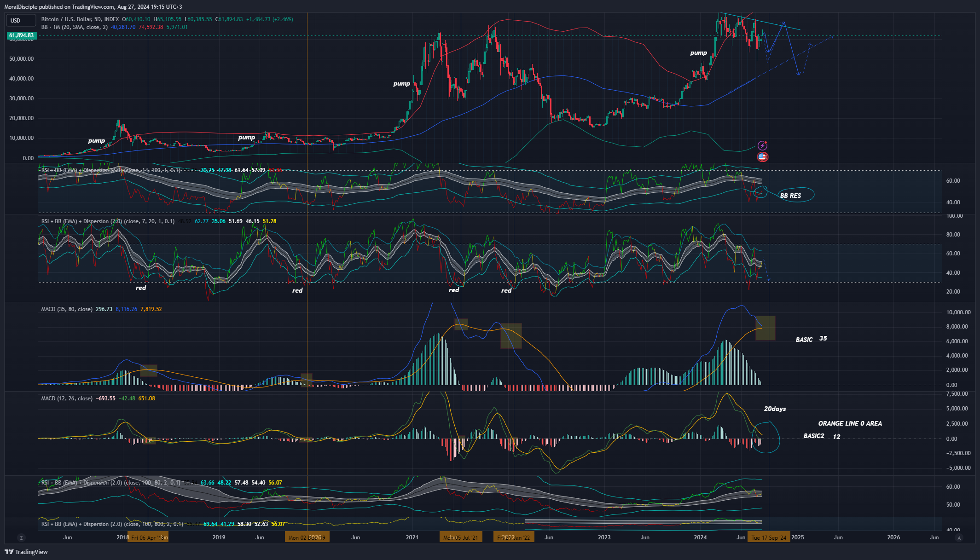Click the purple lightning event icon
Viewport: 980px width, 560px height.
762,145
